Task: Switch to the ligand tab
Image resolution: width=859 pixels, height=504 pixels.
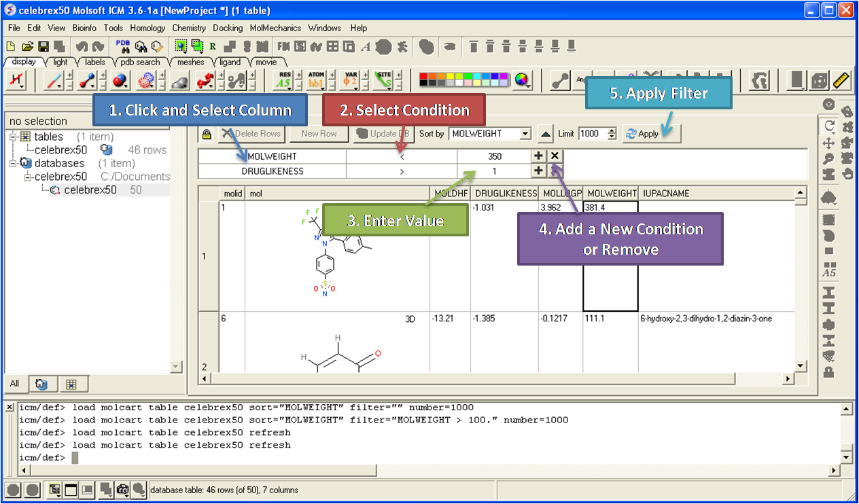Action: 230,62
